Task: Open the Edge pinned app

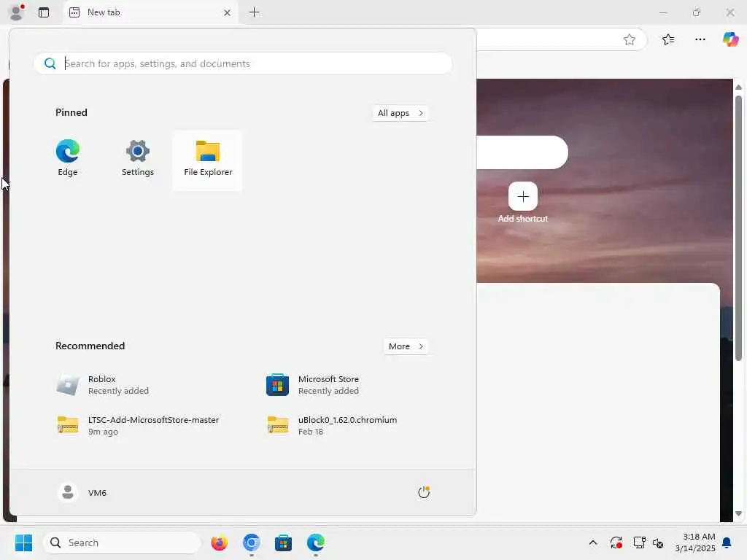Action: click(x=68, y=159)
